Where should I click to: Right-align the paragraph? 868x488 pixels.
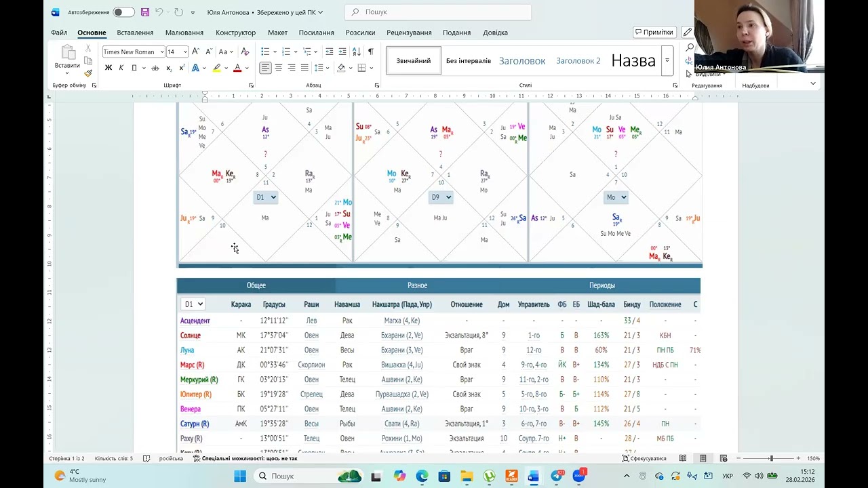[x=292, y=68]
